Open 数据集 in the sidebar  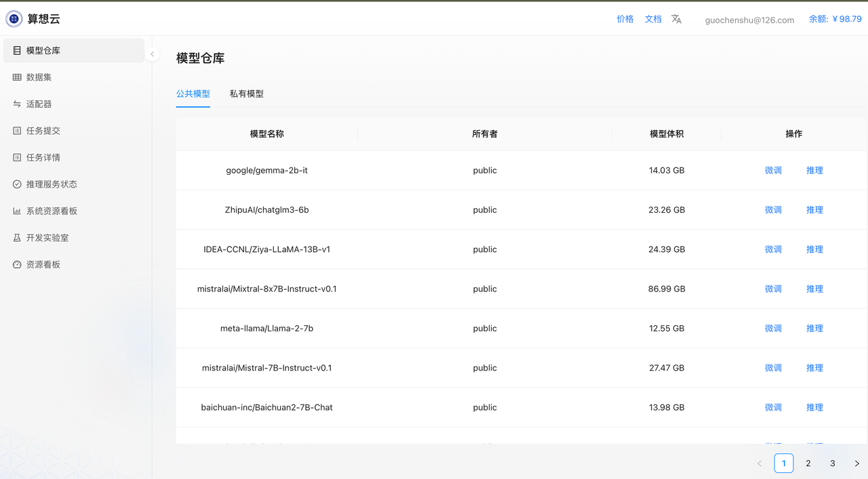coord(74,77)
